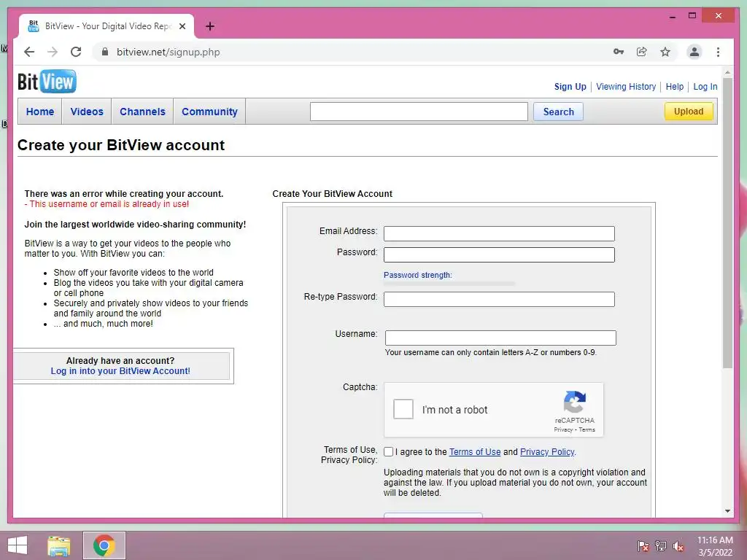
Task: Click the browser forward arrow
Action: coord(53,52)
